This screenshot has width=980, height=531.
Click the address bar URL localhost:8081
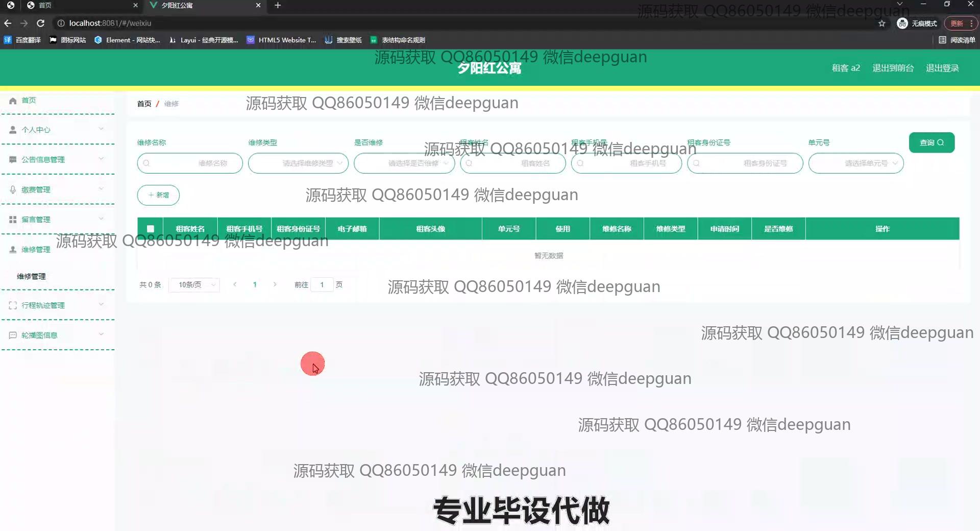[x=110, y=23]
